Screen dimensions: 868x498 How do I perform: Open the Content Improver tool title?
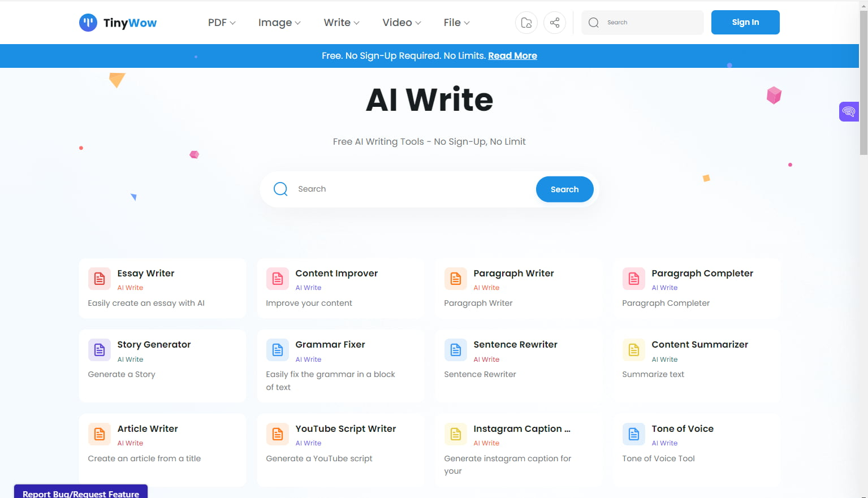pos(336,273)
